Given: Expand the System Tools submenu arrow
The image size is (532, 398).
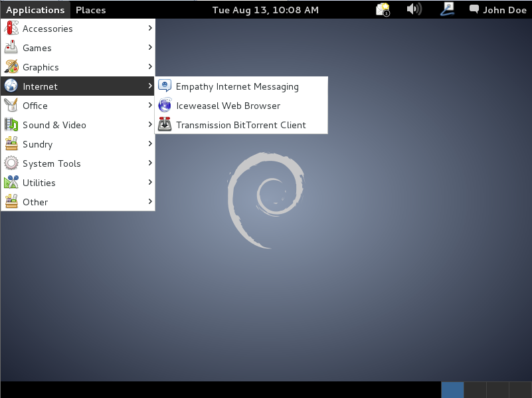Looking at the screenshot, I should [x=150, y=163].
